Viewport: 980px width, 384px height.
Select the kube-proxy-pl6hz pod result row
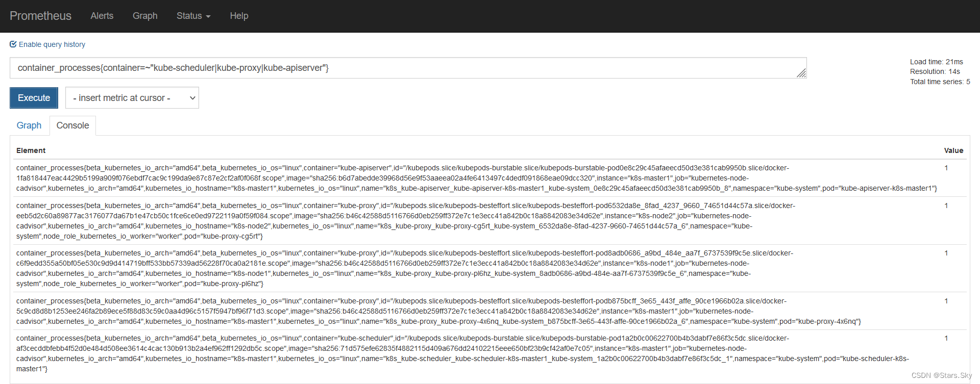(x=490, y=268)
